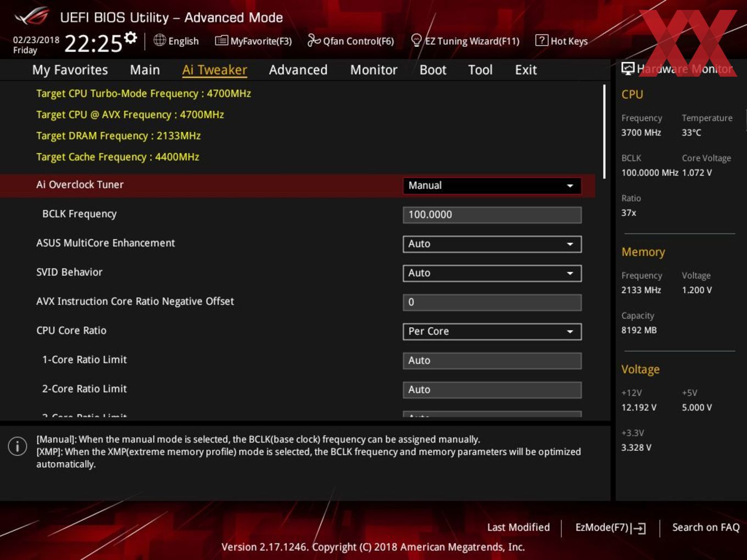Click the info icon in help panel
The height and width of the screenshot is (560, 747).
[x=18, y=446]
